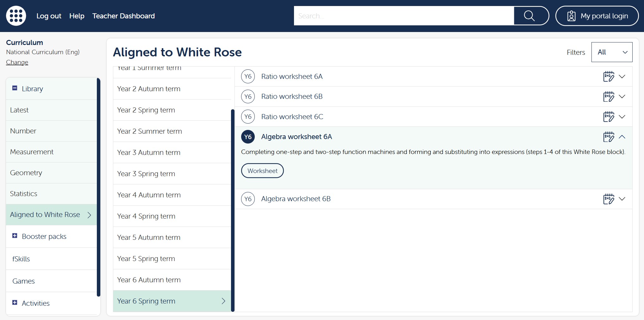644x320 pixels.
Task: Expand the Booster packs plus icon
Action: coord(15,236)
